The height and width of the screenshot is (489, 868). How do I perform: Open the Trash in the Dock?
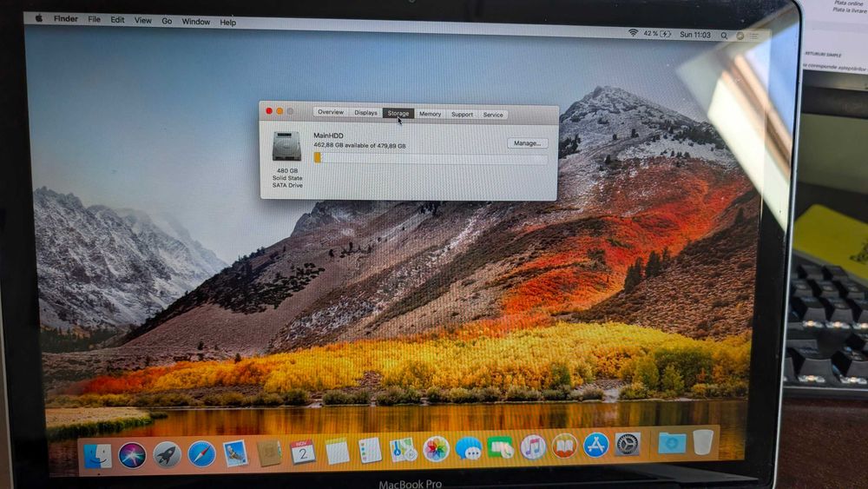pyautogui.click(x=703, y=442)
